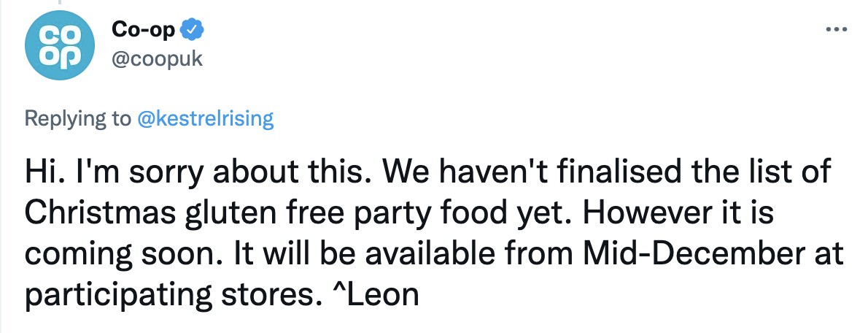Open the @kestrelrising mention link
This screenshot has width=868, height=333.
click(x=205, y=118)
